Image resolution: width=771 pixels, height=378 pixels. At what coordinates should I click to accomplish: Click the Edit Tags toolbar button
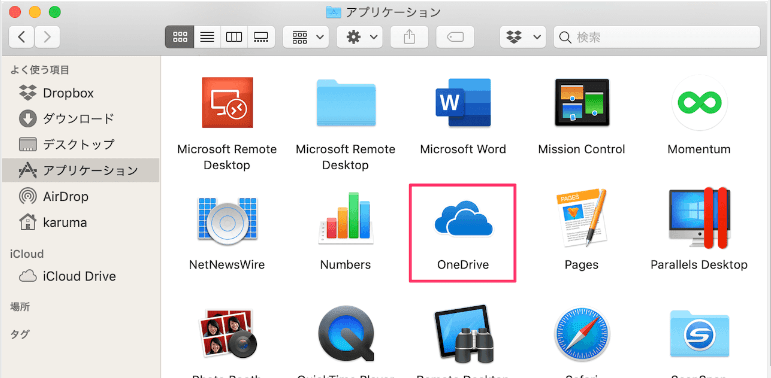[455, 37]
